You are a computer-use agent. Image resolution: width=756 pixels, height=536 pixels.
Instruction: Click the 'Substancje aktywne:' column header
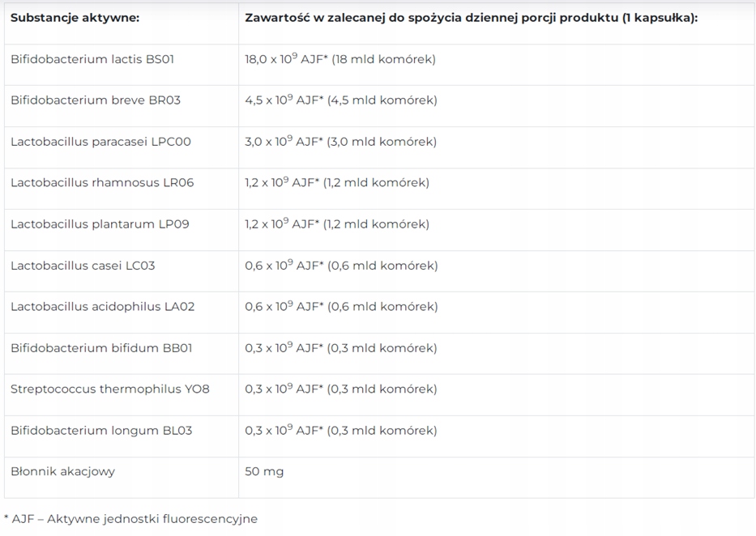click(75, 18)
